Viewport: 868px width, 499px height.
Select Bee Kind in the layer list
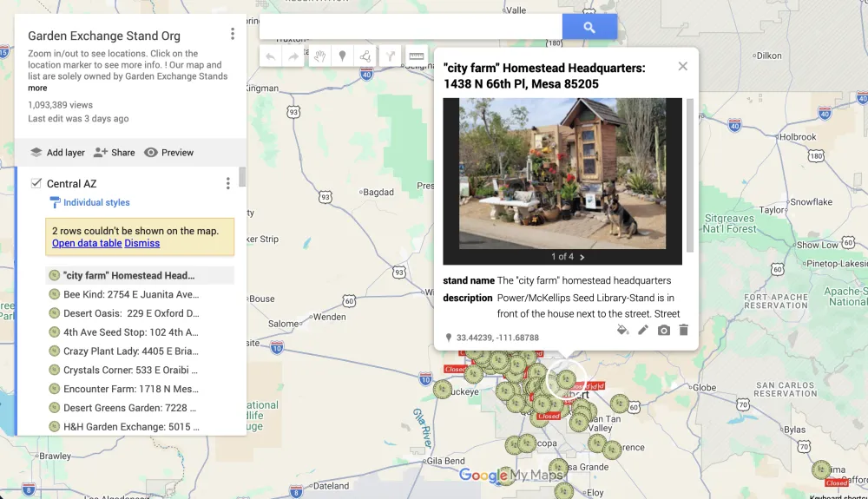130,294
